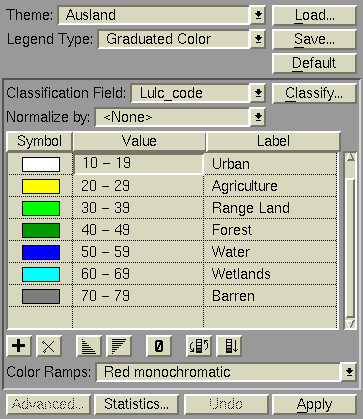Click the Red monochromatic ramp field
The height and width of the screenshot is (419, 363).
[x=219, y=372]
